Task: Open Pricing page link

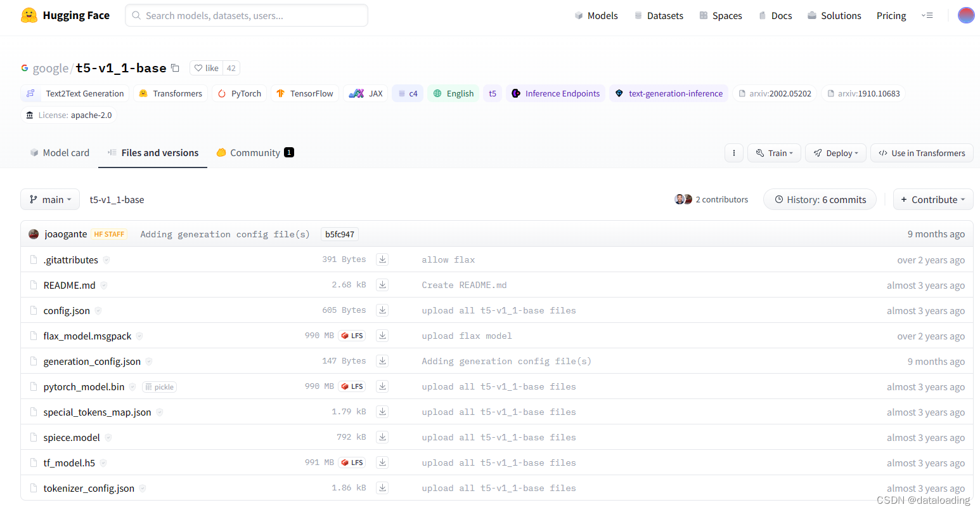Action: pyautogui.click(x=891, y=15)
